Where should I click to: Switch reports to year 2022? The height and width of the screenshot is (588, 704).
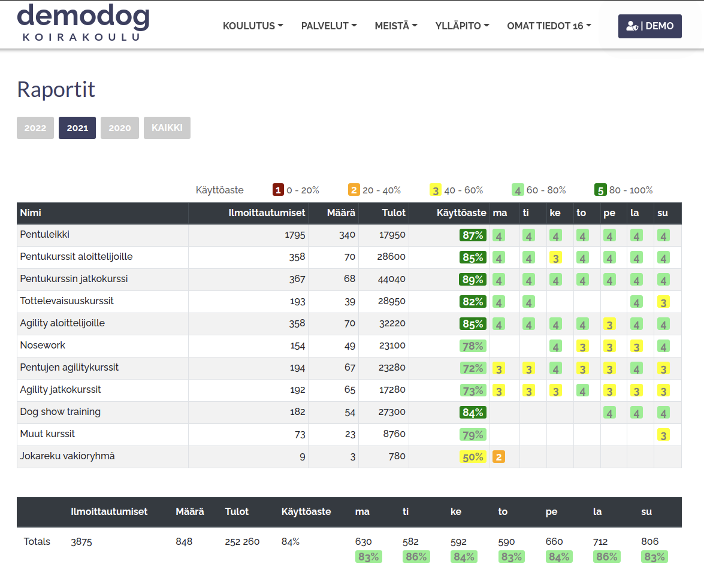point(35,128)
